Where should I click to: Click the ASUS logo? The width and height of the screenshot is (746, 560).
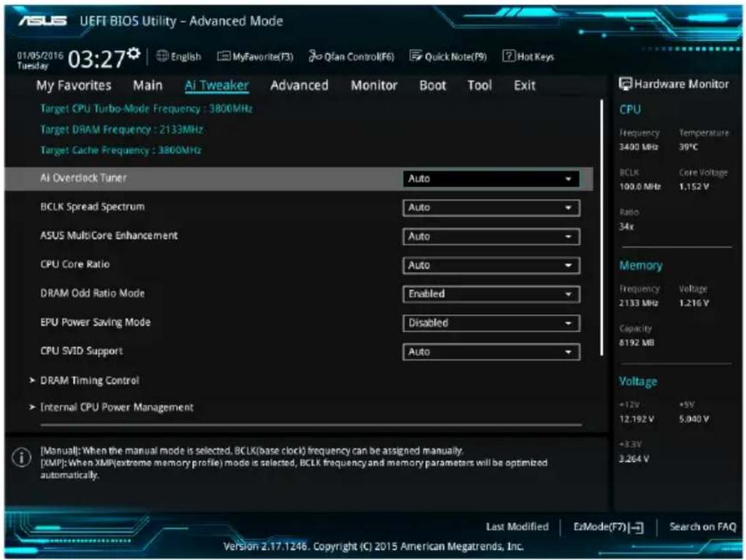[x=43, y=21]
